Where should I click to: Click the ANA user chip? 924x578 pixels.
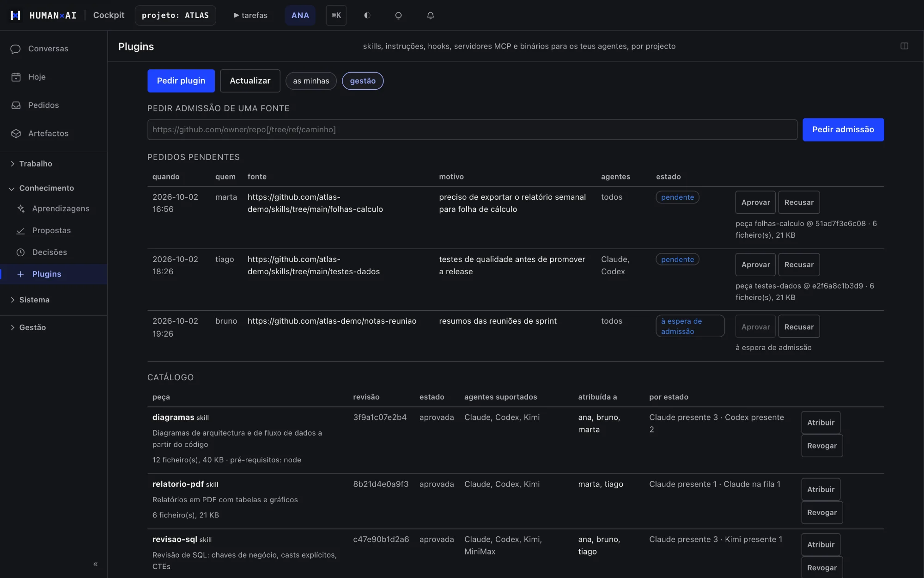[x=300, y=15]
